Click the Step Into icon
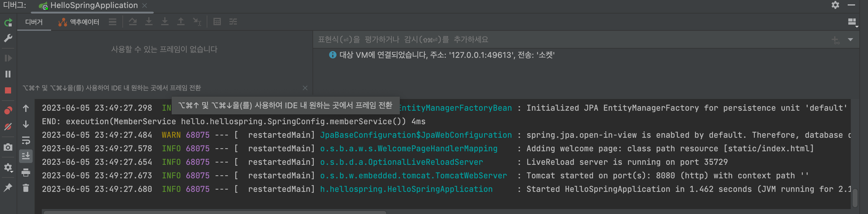 point(149,22)
